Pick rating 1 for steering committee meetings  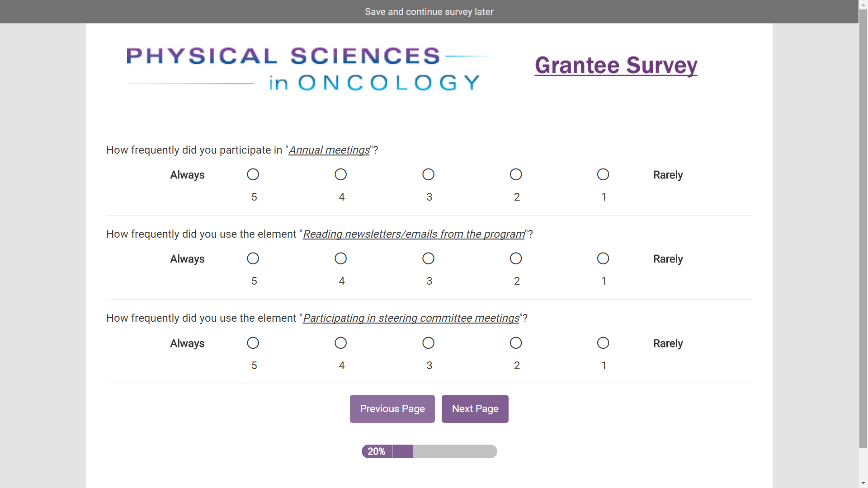(603, 343)
